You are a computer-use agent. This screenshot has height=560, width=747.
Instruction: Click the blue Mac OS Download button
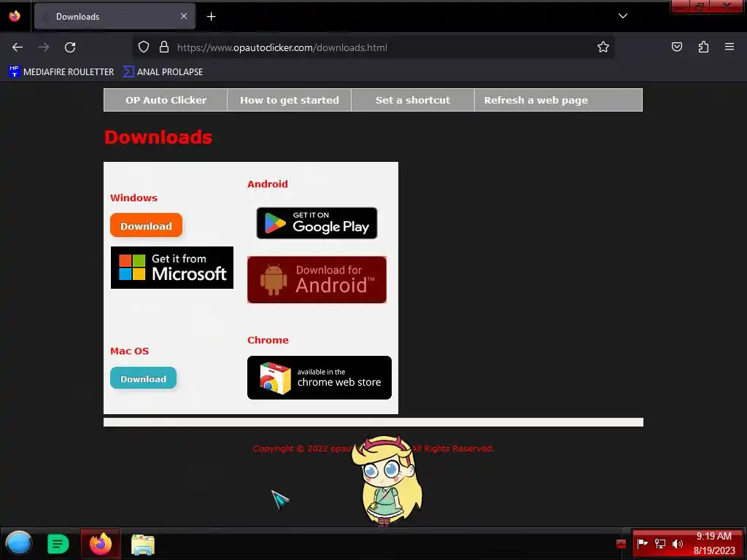coord(144,378)
